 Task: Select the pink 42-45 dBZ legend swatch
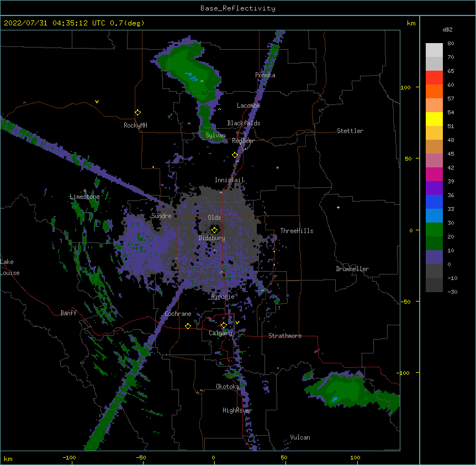tap(434, 161)
